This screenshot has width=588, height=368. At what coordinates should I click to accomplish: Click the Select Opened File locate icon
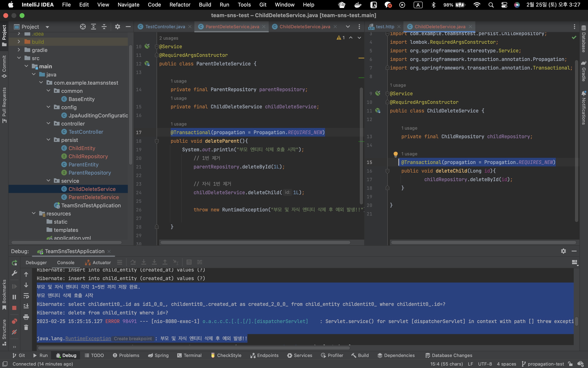click(x=83, y=27)
